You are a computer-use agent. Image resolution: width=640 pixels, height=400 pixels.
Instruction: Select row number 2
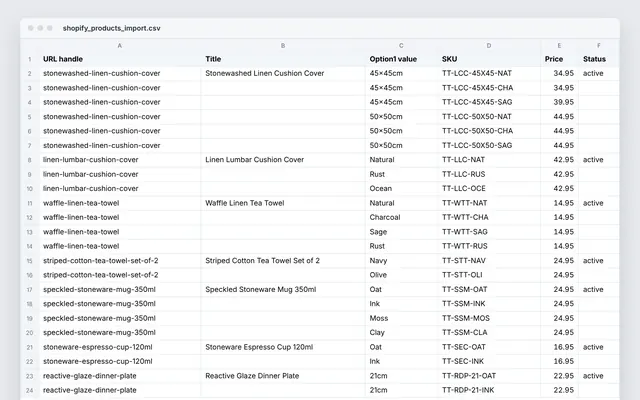30,73
